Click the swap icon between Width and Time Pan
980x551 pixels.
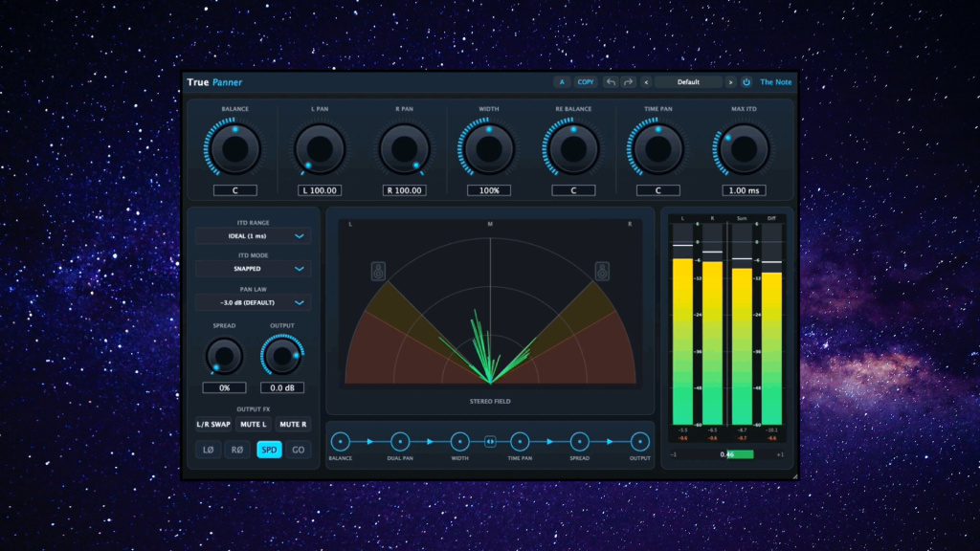tap(490, 442)
